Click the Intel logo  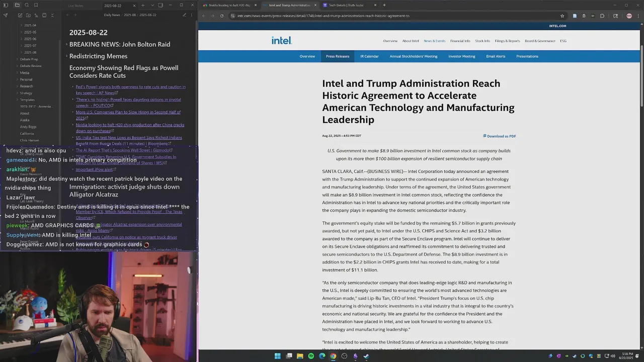pyautogui.click(x=282, y=41)
